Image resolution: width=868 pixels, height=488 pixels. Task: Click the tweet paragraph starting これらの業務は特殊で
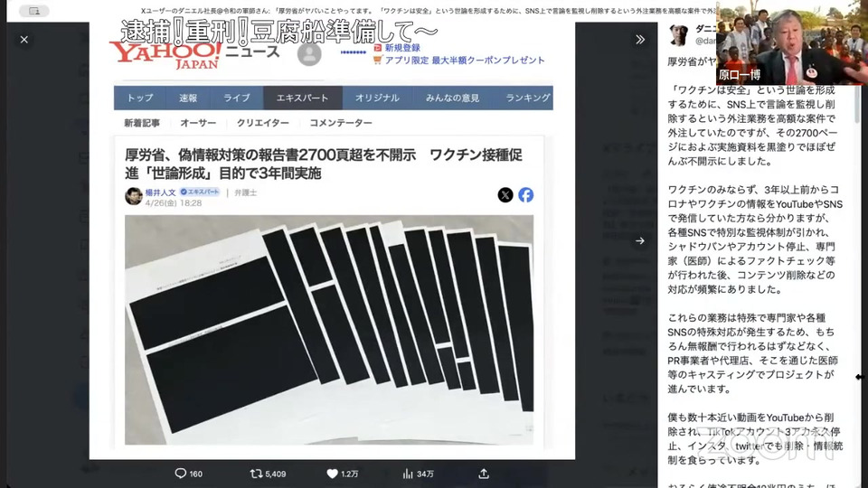point(753,353)
